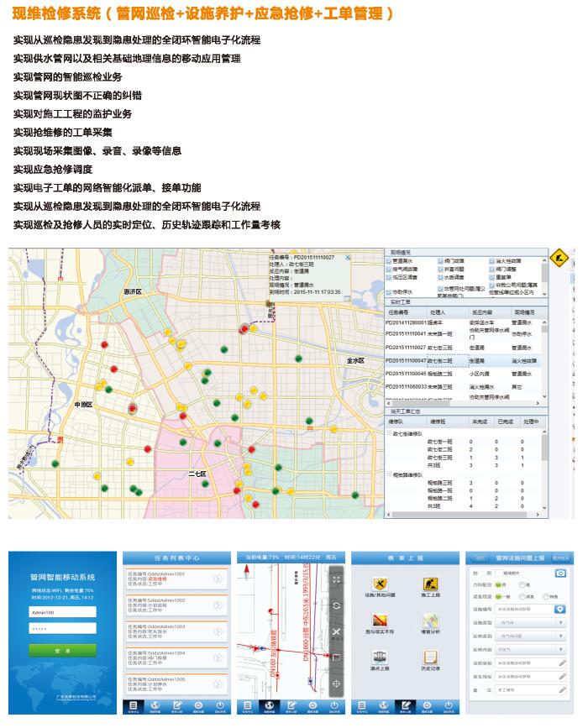588x728 pixels.
Task: Toggle the 阀门故障 checkbox
Action: (440, 261)
